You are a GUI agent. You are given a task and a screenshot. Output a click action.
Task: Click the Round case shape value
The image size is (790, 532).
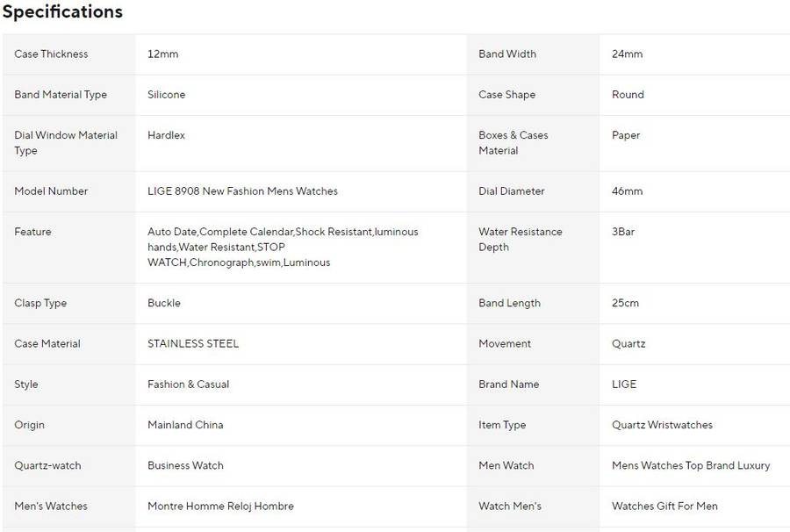click(628, 95)
